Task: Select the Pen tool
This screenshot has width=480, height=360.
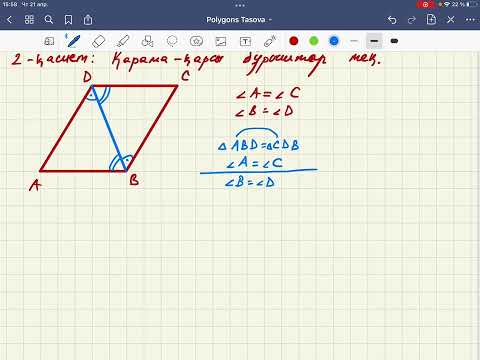Action: click(x=73, y=41)
